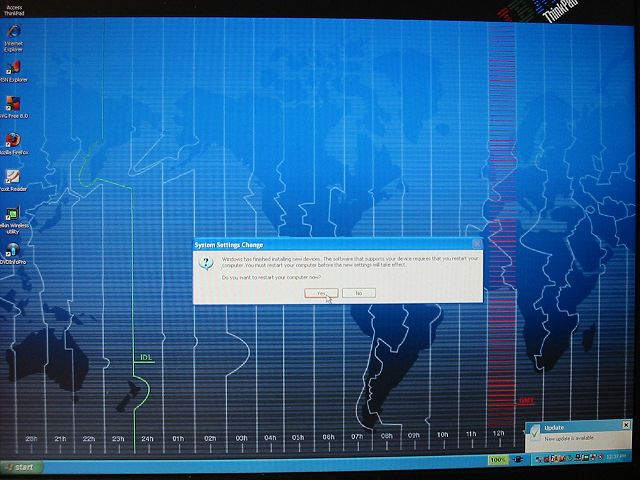Click Yes to restart the computer

(x=321, y=293)
